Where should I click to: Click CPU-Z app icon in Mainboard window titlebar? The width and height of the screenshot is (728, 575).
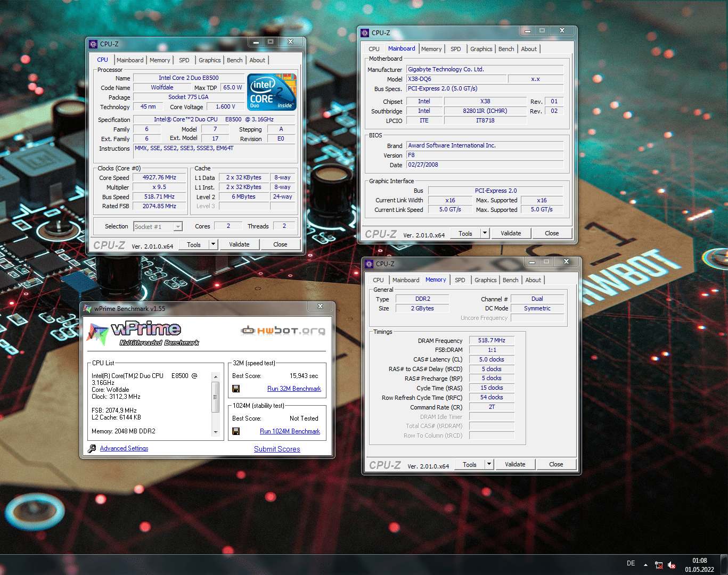pyautogui.click(x=365, y=33)
